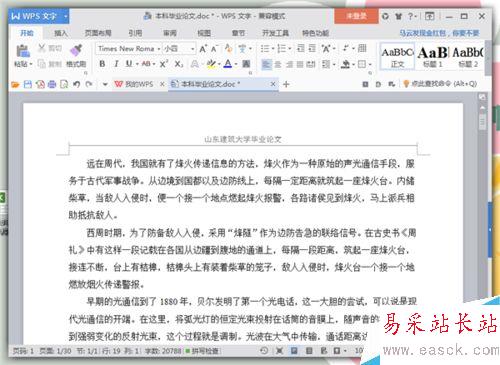Image resolution: width=500 pixels, height=365 pixels.
Task: Switch to the 审阅 ribbon tab
Action: [x=170, y=33]
